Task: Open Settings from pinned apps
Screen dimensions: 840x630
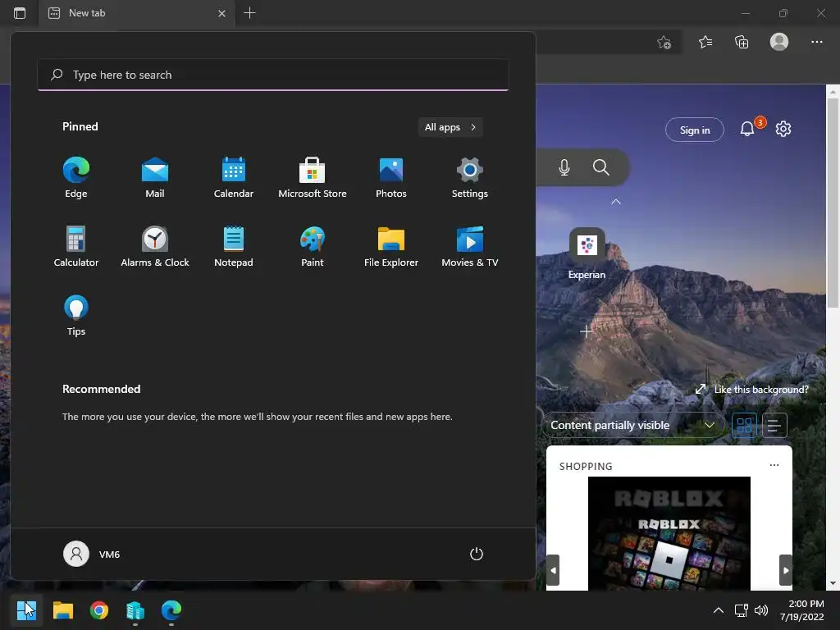Action: pyautogui.click(x=470, y=178)
